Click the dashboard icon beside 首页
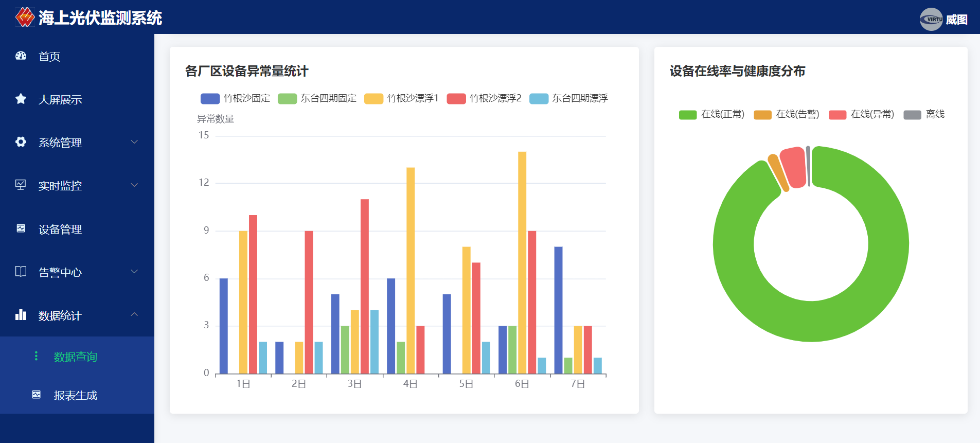980x443 pixels. [x=21, y=56]
